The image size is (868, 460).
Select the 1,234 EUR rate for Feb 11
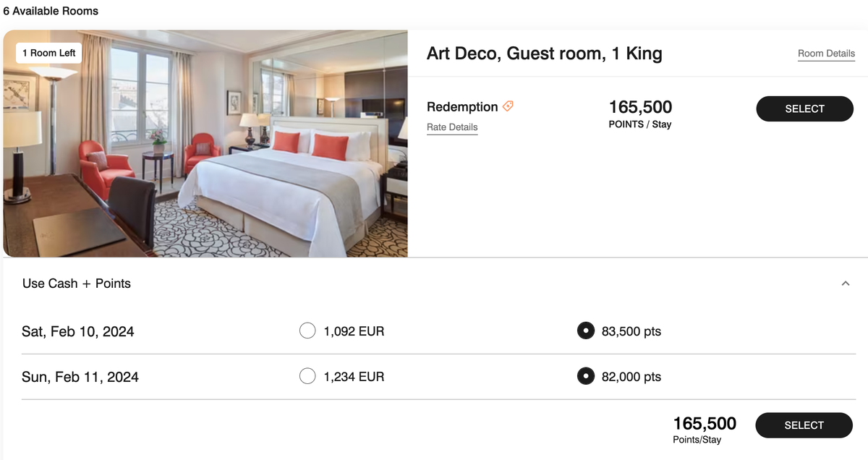(307, 376)
